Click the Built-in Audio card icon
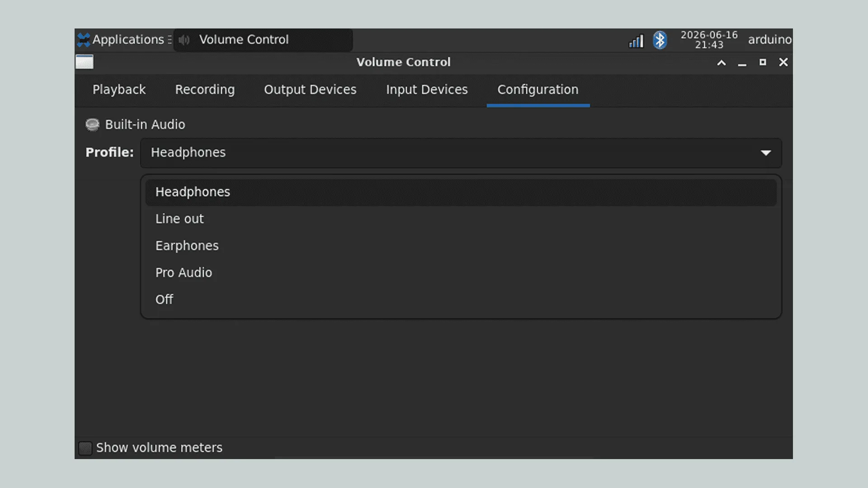This screenshot has height=488, width=868. pyautogui.click(x=92, y=125)
